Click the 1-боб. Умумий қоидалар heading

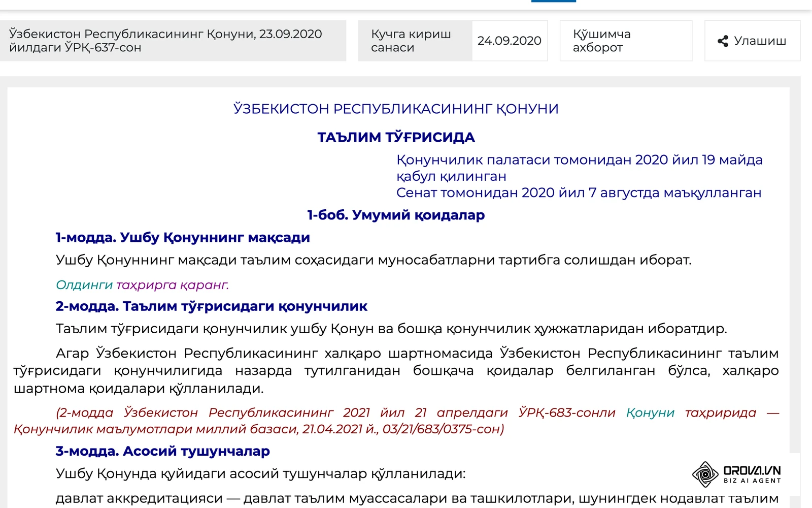tap(396, 215)
